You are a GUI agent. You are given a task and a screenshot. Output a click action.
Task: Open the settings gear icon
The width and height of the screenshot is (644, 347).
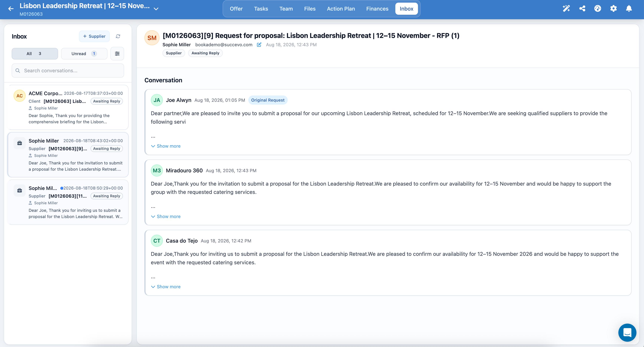[613, 8]
